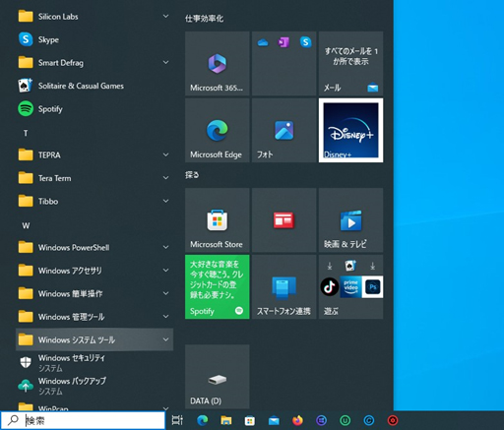The width and height of the screenshot is (504, 430).
Task: Open the Microsoft 365 tile
Action: [x=218, y=63]
